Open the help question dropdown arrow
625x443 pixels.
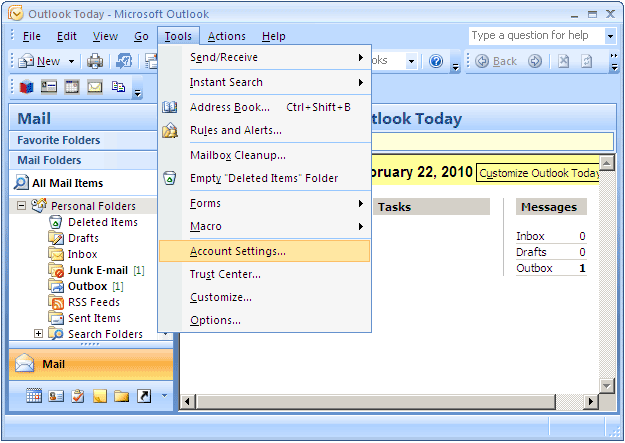(x=610, y=36)
